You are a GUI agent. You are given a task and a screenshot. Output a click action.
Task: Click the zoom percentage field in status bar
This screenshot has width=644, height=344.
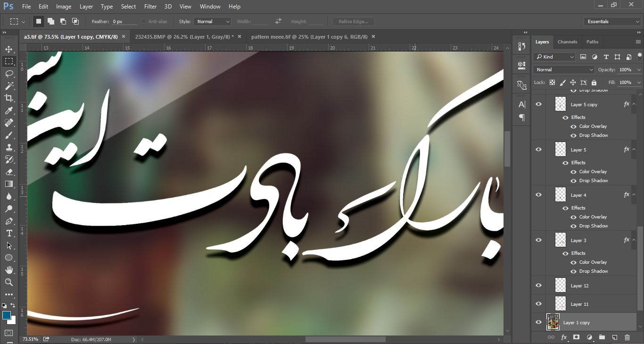31,339
